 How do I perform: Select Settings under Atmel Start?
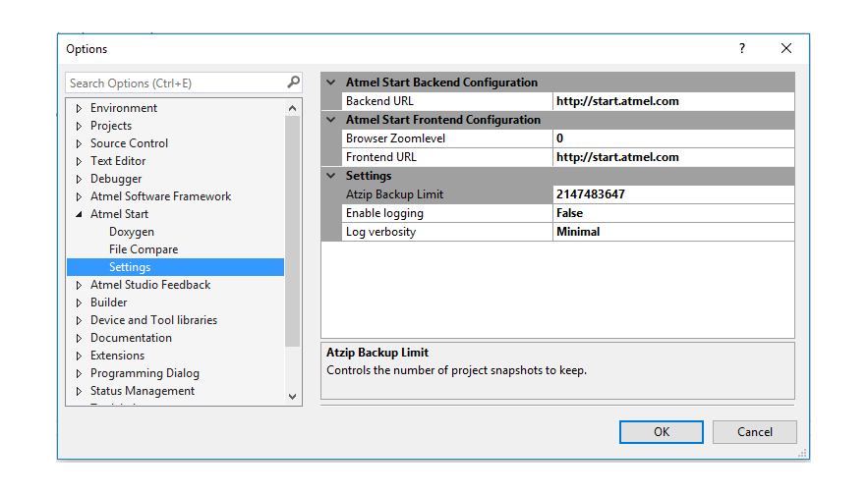click(130, 267)
